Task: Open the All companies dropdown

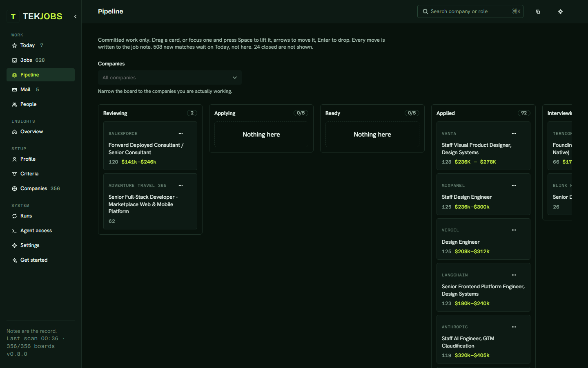Action: (170, 78)
